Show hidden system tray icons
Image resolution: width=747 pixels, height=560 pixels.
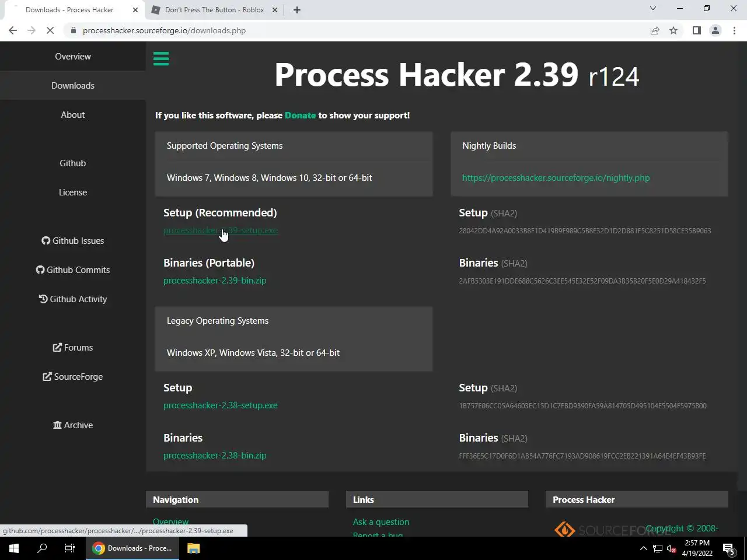point(643,548)
